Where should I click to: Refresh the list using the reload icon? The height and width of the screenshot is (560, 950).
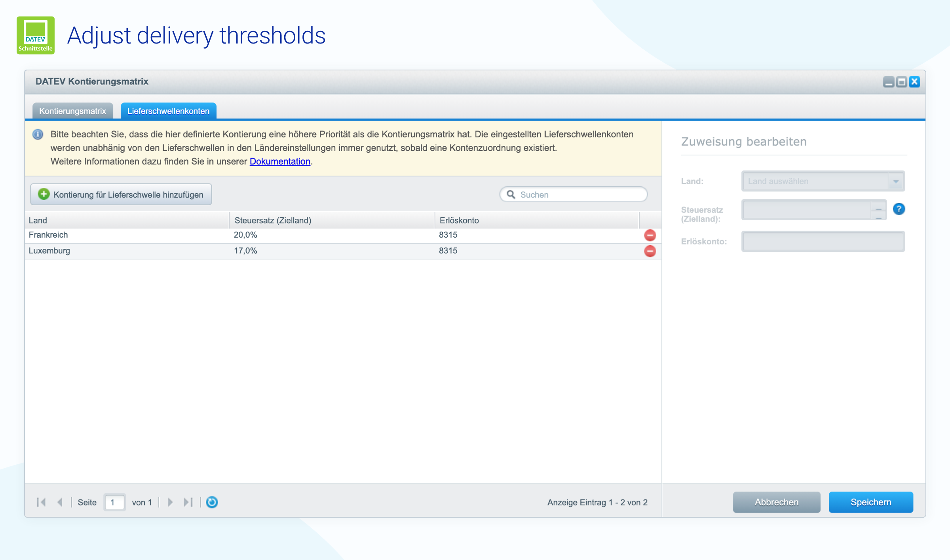[212, 502]
